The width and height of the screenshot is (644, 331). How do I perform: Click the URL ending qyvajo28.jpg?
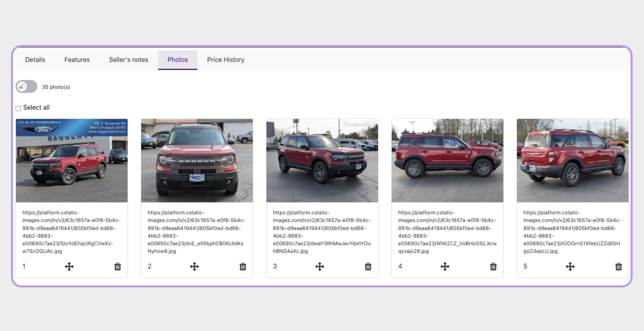pyautogui.click(x=447, y=232)
